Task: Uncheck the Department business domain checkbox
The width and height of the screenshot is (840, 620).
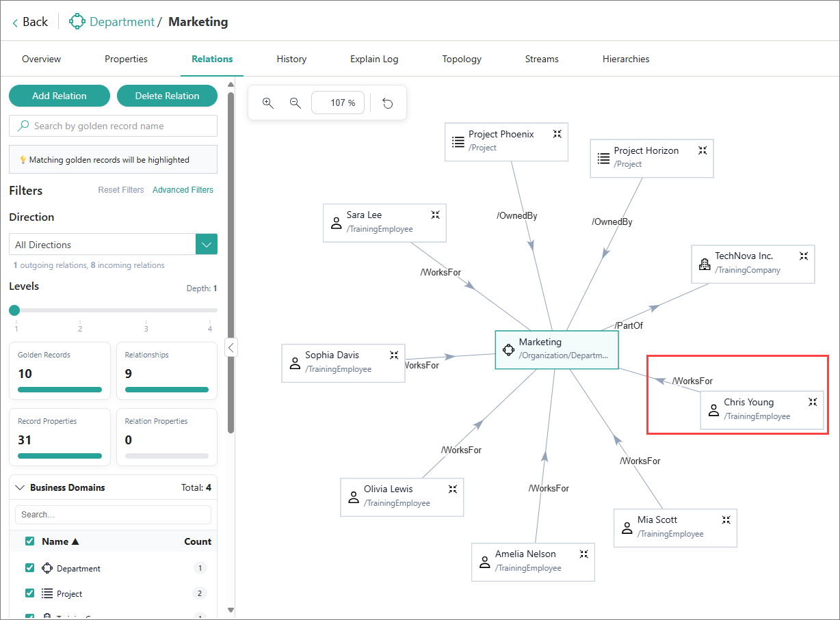Action: [29, 568]
